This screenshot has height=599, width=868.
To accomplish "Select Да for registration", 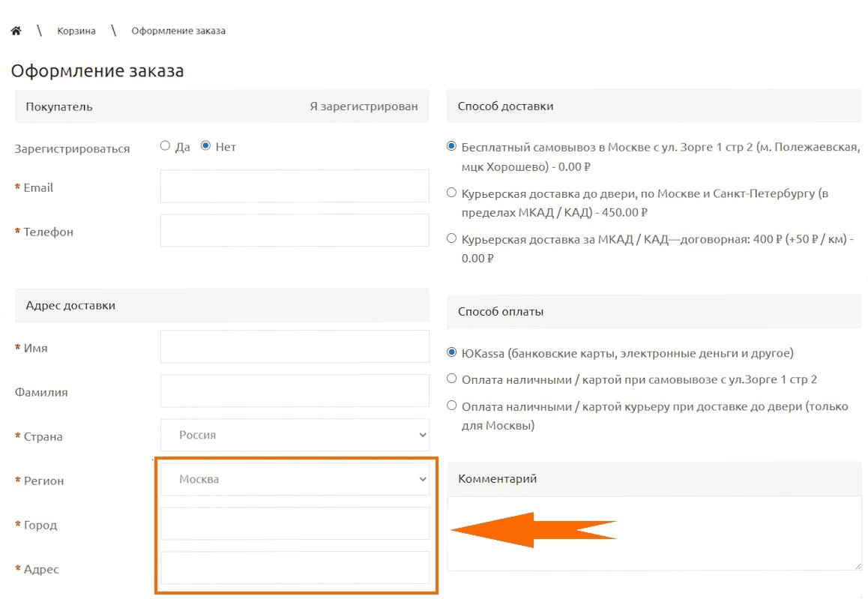I will [x=166, y=146].
